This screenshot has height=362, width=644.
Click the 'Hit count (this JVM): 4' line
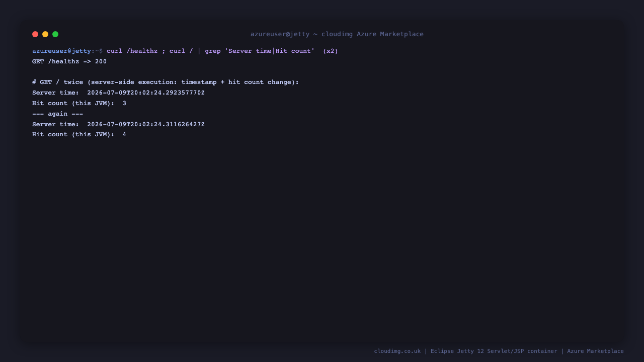pyautogui.click(x=79, y=135)
